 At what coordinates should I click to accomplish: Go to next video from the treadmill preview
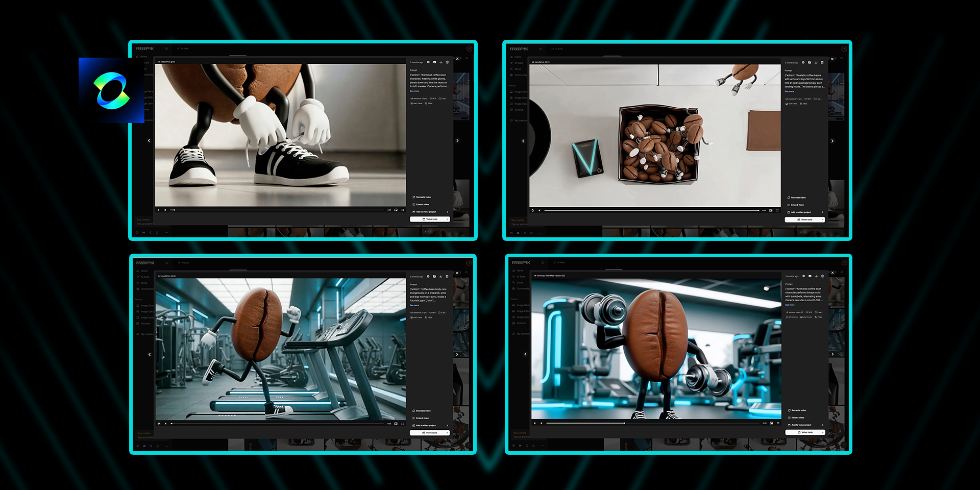coord(457,354)
